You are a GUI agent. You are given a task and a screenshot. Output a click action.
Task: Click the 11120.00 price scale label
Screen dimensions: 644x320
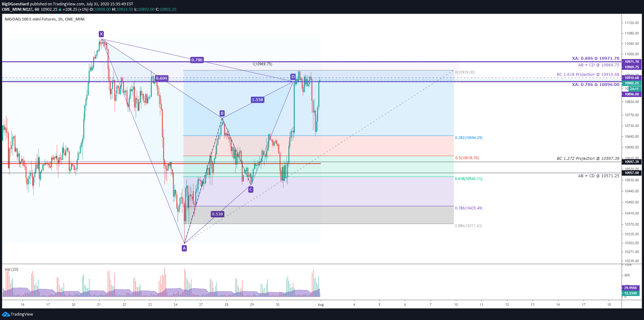[x=632, y=23]
